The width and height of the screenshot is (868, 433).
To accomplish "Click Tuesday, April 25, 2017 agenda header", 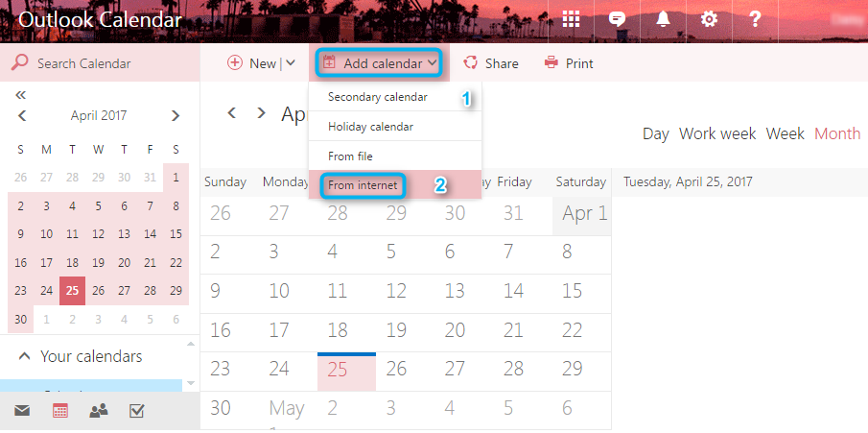I will point(688,181).
